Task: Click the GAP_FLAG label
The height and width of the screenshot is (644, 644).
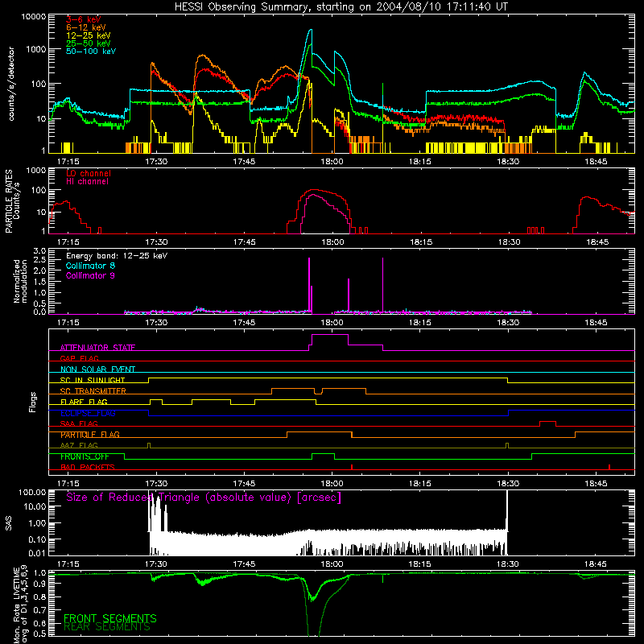Action: tap(79, 358)
